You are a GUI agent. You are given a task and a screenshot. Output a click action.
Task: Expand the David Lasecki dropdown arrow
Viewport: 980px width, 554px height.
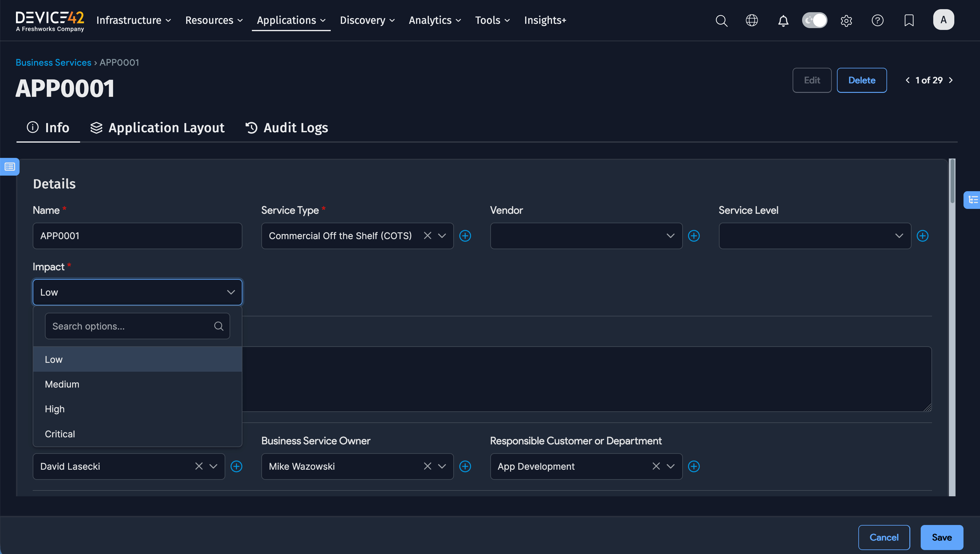pos(213,466)
